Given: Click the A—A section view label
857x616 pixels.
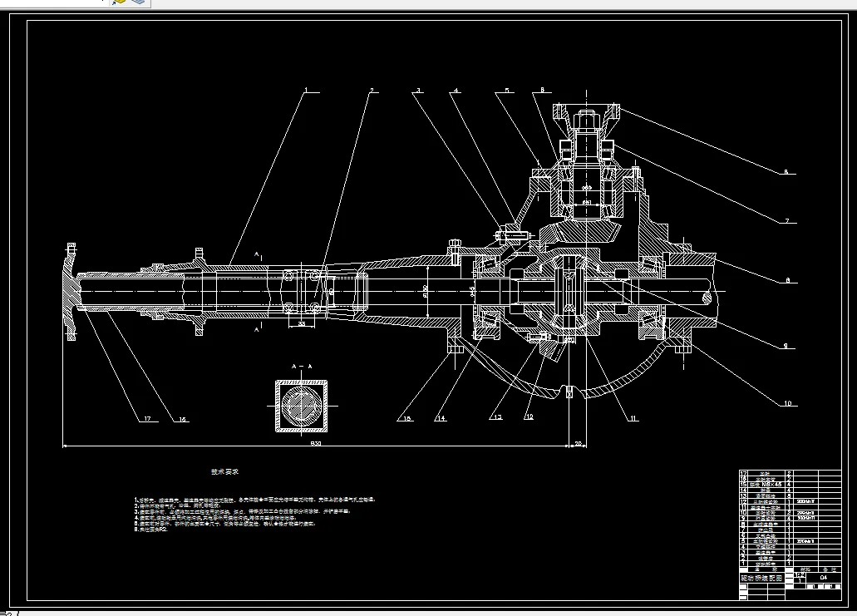Looking at the screenshot, I should pyautogui.click(x=302, y=367).
